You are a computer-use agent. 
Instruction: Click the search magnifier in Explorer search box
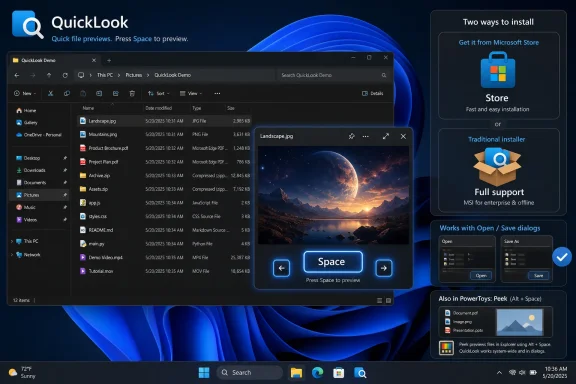pyautogui.click(x=384, y=75)
